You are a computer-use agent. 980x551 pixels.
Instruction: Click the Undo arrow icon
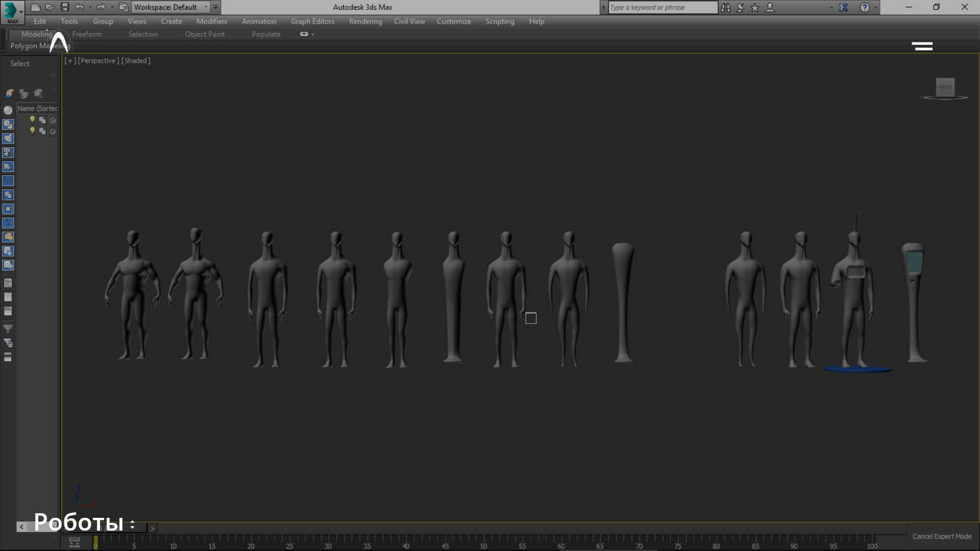pos(79,7)
